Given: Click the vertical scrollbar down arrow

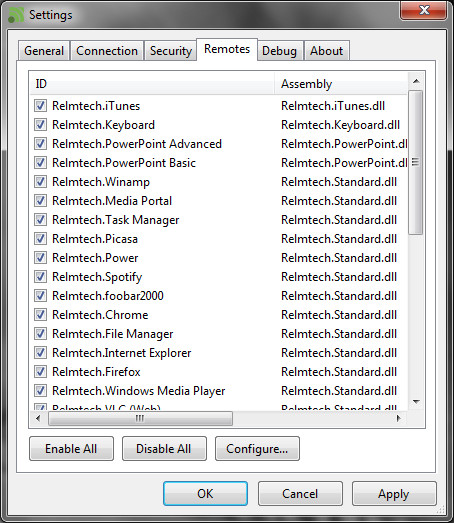Looking at the screenshot, I should pos(416,402).
